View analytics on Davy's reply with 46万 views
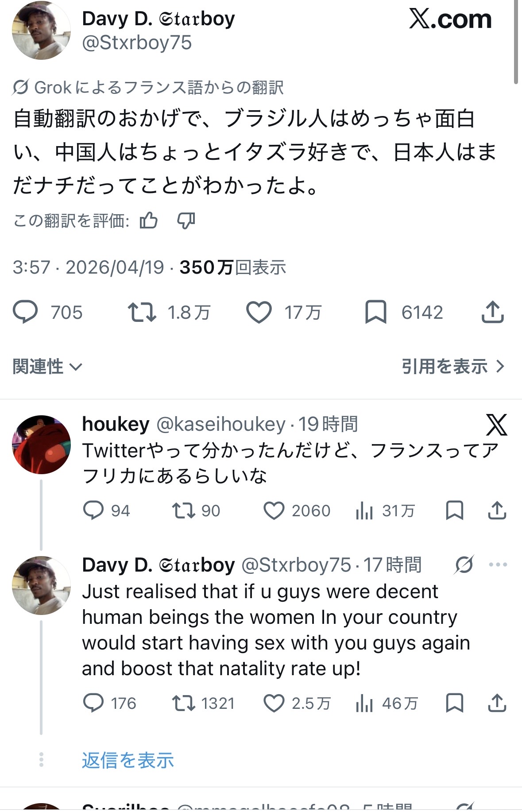The image size is (522, 812). pos(364,703)
